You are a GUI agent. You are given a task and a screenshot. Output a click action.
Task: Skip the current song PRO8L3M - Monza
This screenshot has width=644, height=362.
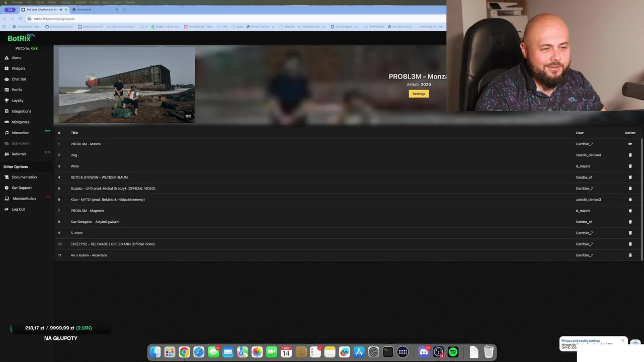coord(630,144)
